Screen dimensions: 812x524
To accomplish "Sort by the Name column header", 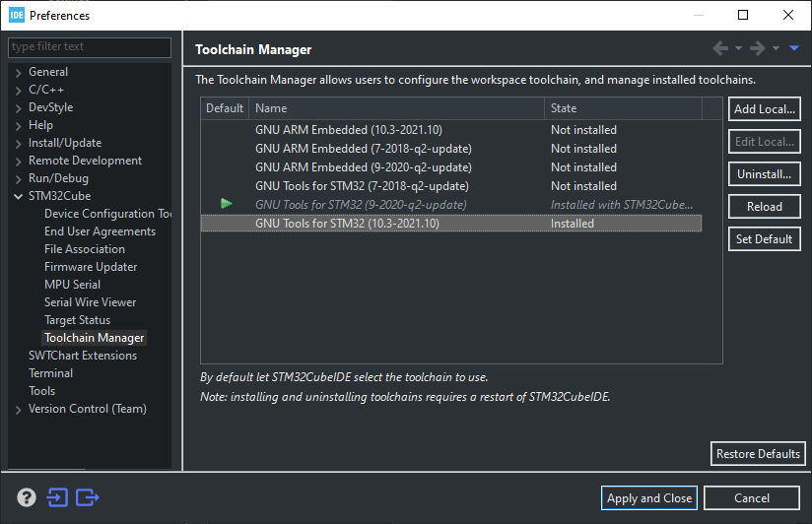I will coord(397,108).
